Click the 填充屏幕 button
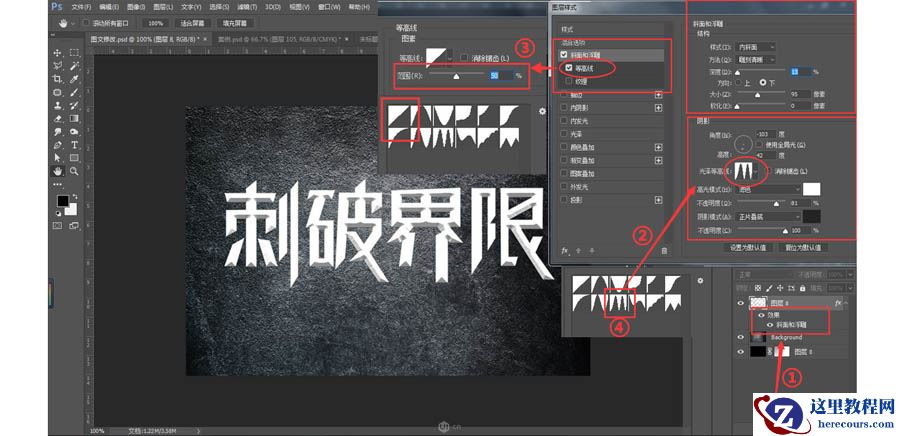Image resolution: width=900 pixels, height=436 pixels. pyautogui.click(x=234, y=24)
